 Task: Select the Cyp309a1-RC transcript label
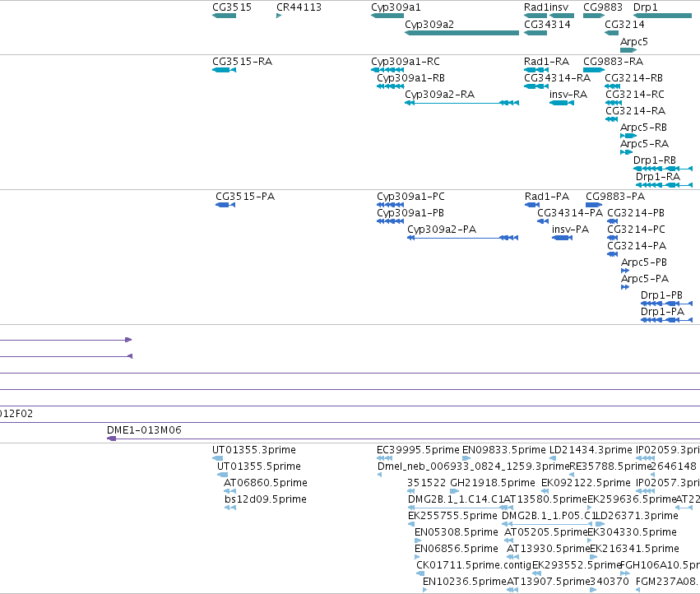[x=406, y=62]
